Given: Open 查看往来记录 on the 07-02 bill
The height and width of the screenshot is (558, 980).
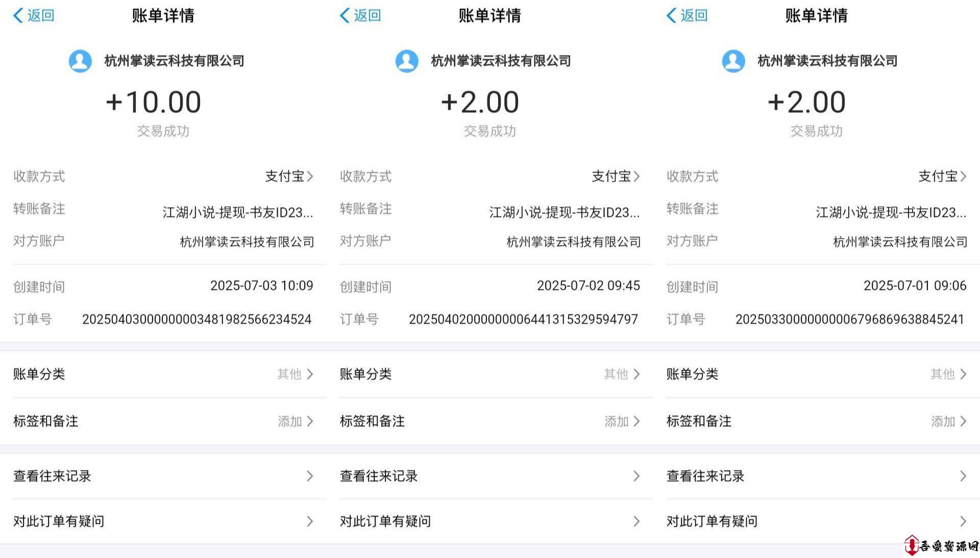Looking at the screenshot, I should pos(490,476).
